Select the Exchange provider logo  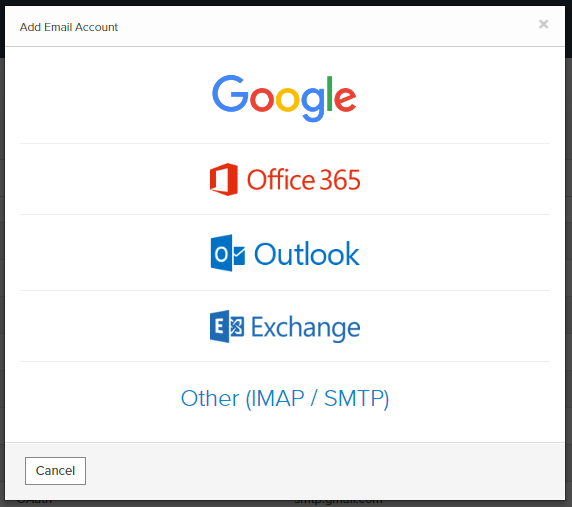pyautogui.click(x=285, y=326)
